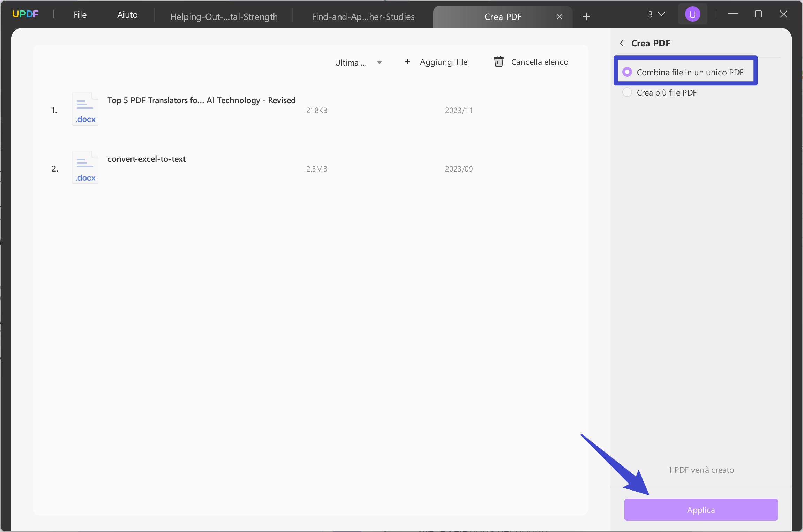Click the plus icon beside Aggiungi file
Screen dimensions: 803x532
click(x=407, y=62)
